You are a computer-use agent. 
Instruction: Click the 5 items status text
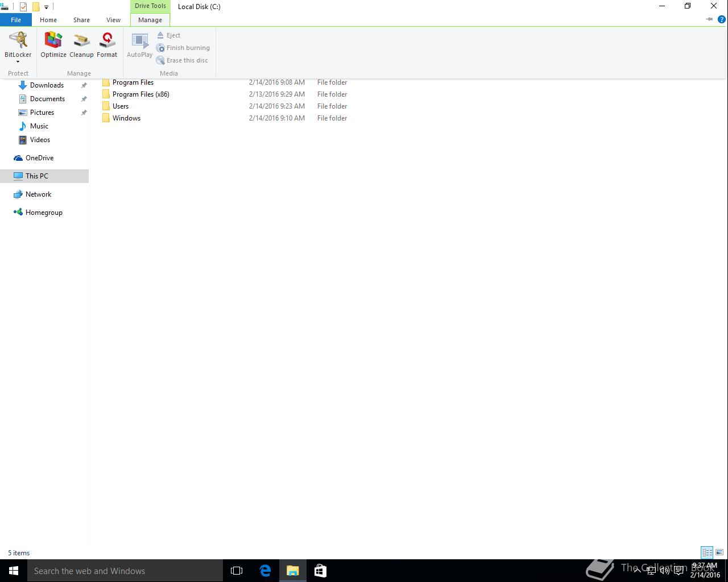pyautogui.click(x=19, y=553)
